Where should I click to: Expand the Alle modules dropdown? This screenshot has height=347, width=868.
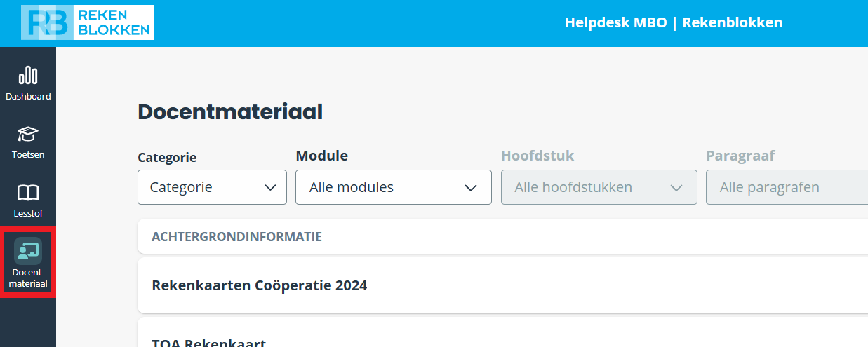(394, 187)
